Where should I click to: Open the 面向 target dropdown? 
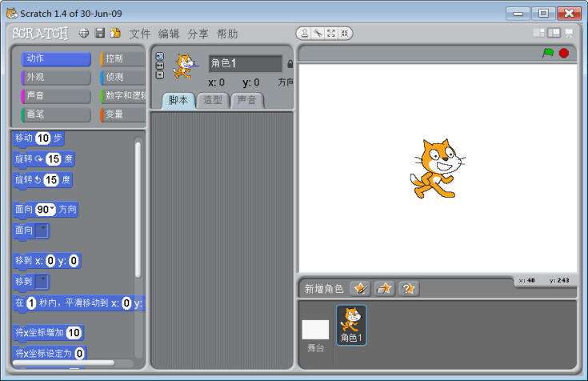click(42, 230)
